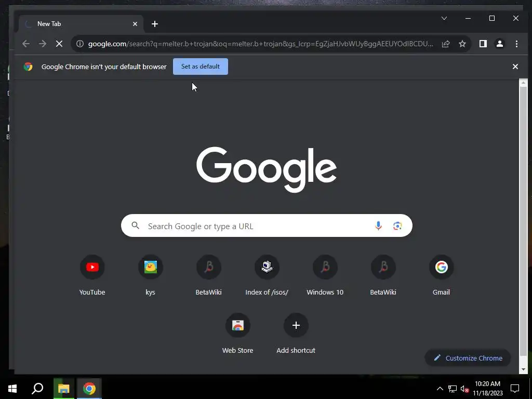
Task: Click the forward navigation arrow
Action: [x=43, y=44]
